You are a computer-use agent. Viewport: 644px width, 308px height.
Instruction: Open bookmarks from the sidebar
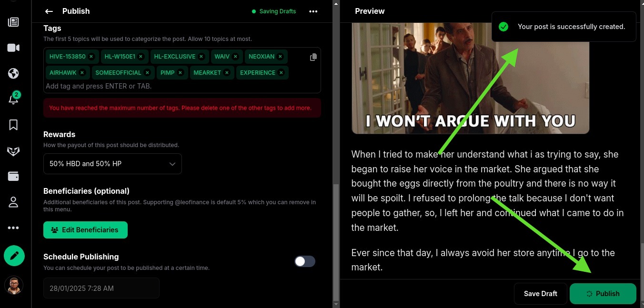(x=13, y=125)
